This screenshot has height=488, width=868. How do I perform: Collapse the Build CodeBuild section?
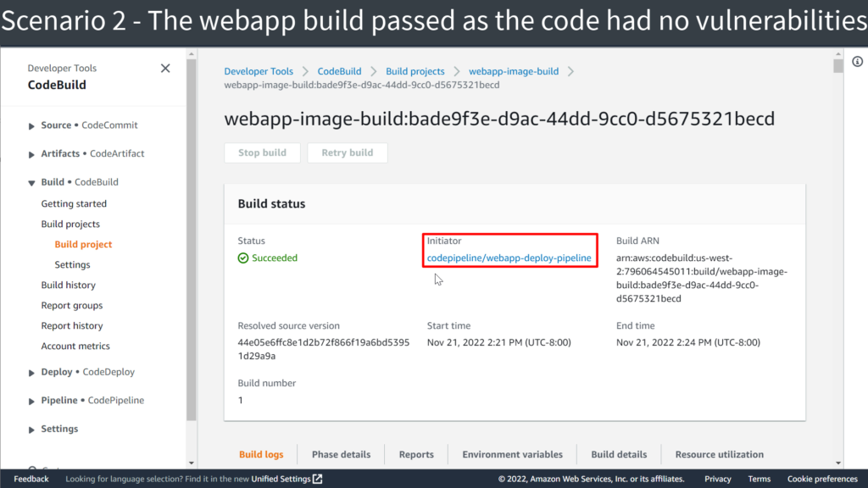coord(31,183)
